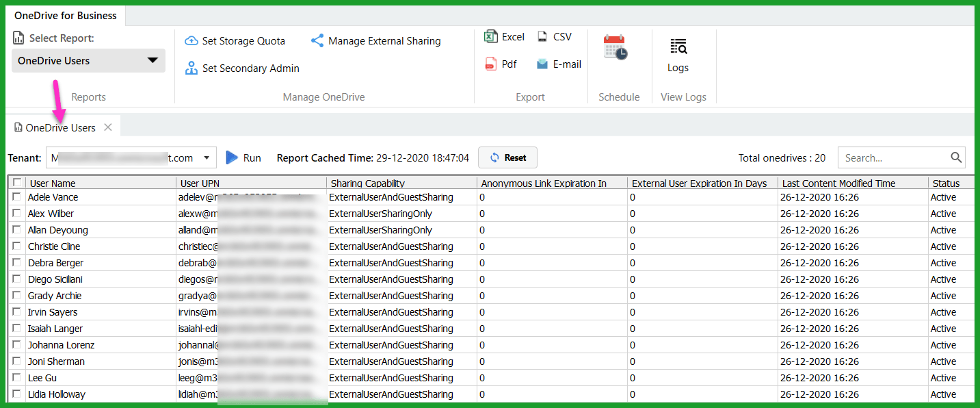Sort by the User UPN column header

pos(251,183)
